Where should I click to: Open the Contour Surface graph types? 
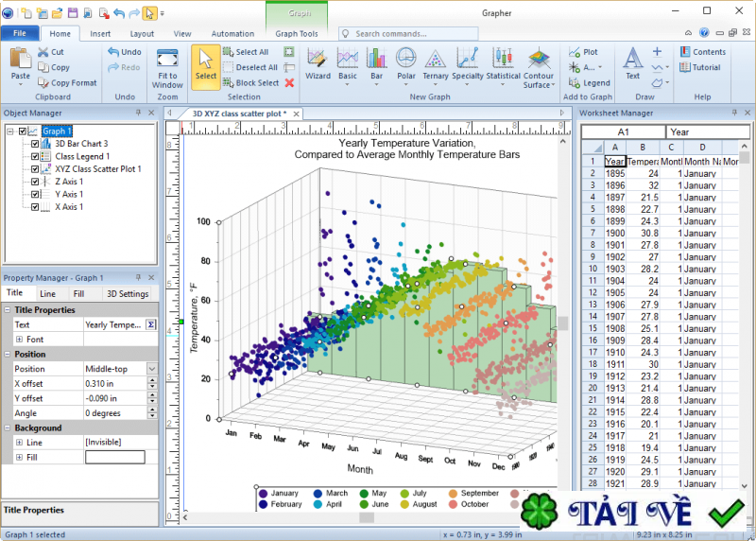pos(539,67)
